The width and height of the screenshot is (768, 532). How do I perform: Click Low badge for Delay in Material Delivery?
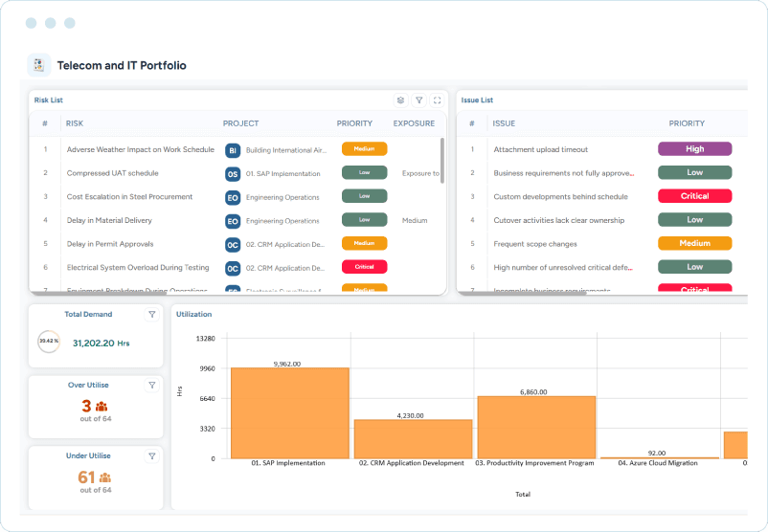(365, 219)
